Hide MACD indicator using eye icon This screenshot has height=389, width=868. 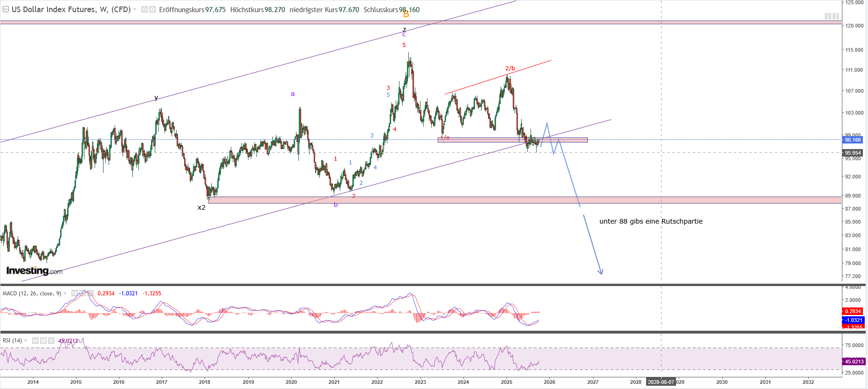(75, 293)
